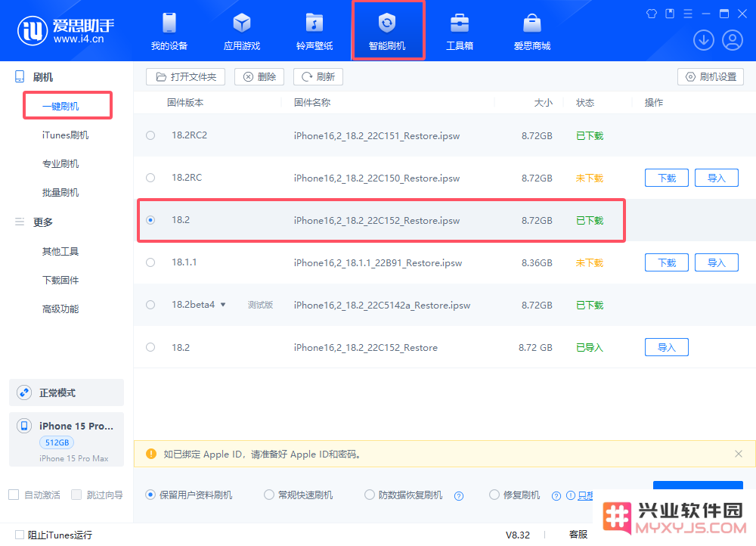Click the 固件版本 column header
This screenshot has width=756, height=546.
185,103
